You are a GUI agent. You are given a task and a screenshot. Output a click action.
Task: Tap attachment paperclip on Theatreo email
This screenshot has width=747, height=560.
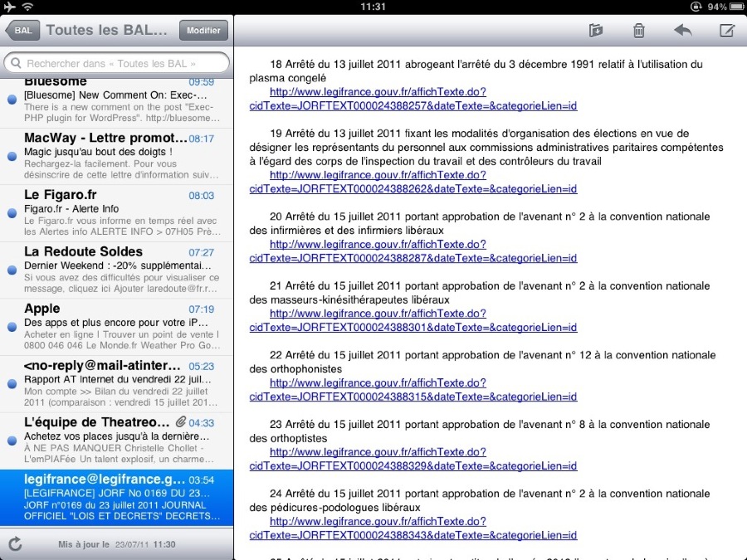179,423
